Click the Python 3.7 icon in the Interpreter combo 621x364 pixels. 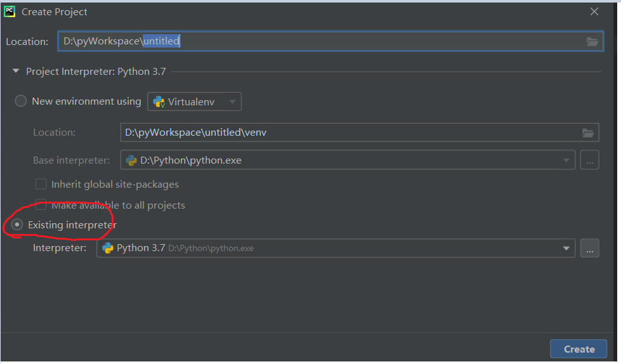pos(108,248)
